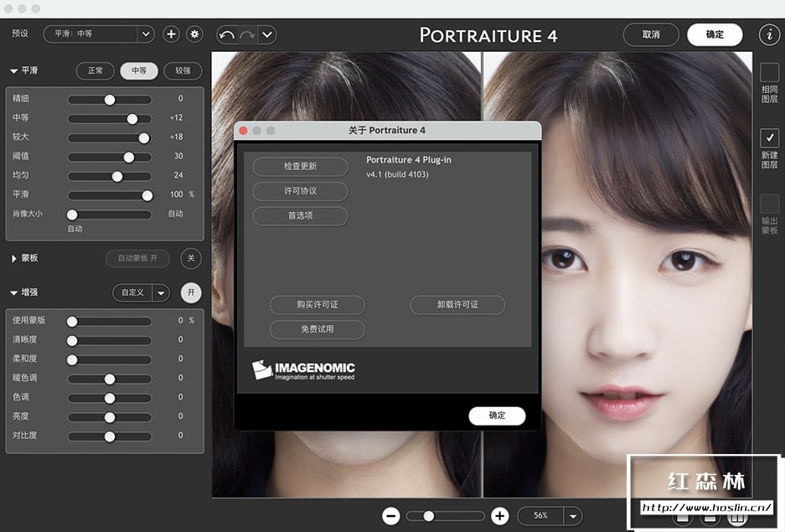The image size is (785, 532).
Task: Select the 正常 smoothing level
Action: [96, 71]
